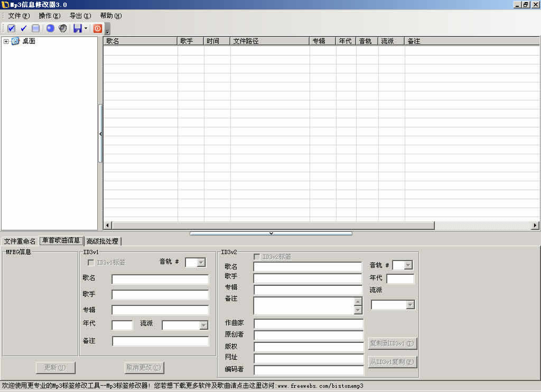Open the save icon's dropdown arrow
541x392 pixels.
point(86,29)
